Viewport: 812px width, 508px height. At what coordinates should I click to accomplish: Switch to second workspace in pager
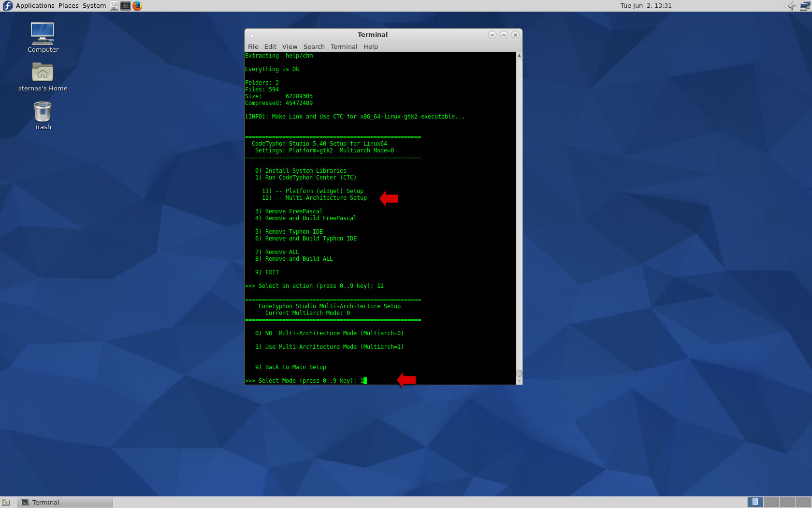pos(771,502)
